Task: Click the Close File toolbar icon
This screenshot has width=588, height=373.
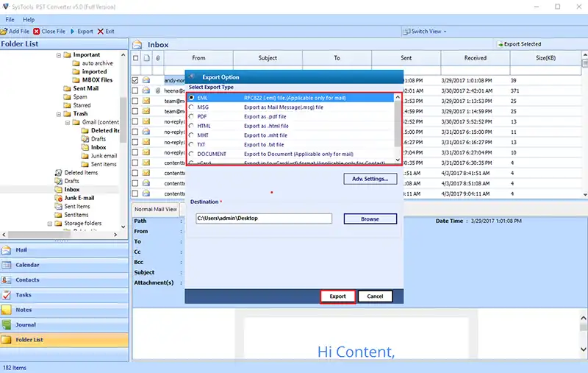Action: click(x=36, y=32)
